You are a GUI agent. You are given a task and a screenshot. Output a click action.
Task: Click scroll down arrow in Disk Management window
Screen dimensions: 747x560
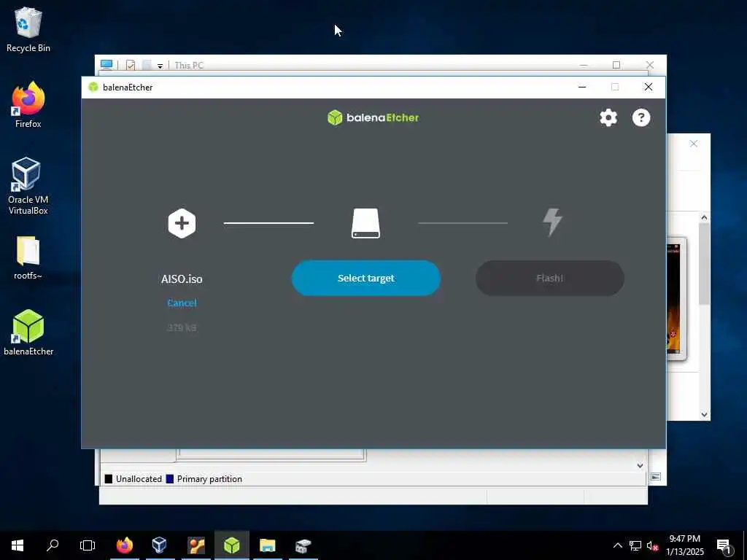[640, 466]
